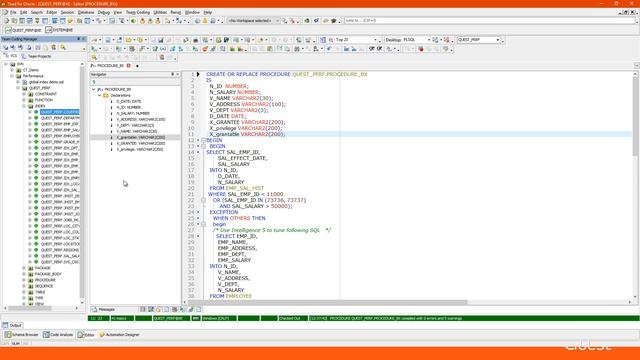The height and width of the screenshot is (360, 640).
Task: Select the VCS tab in Team Coding Manager
Action: coord(11,56)
